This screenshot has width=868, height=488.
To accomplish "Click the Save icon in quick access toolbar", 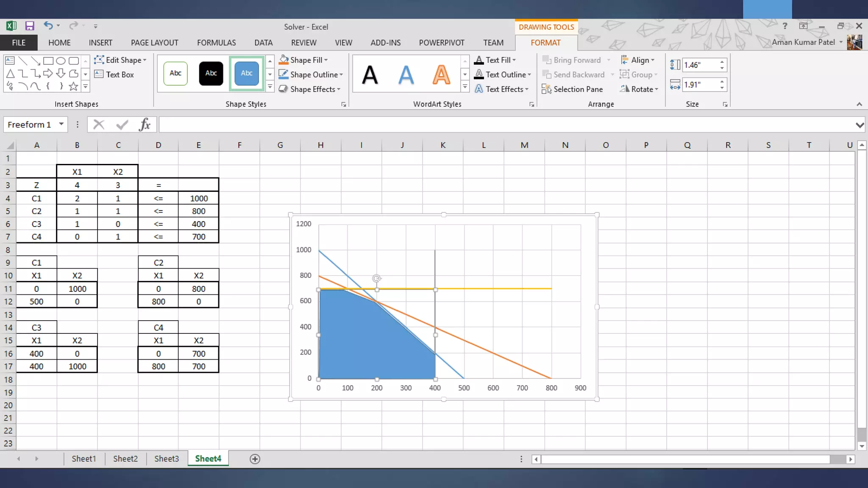I will click(x=29, y=26).
